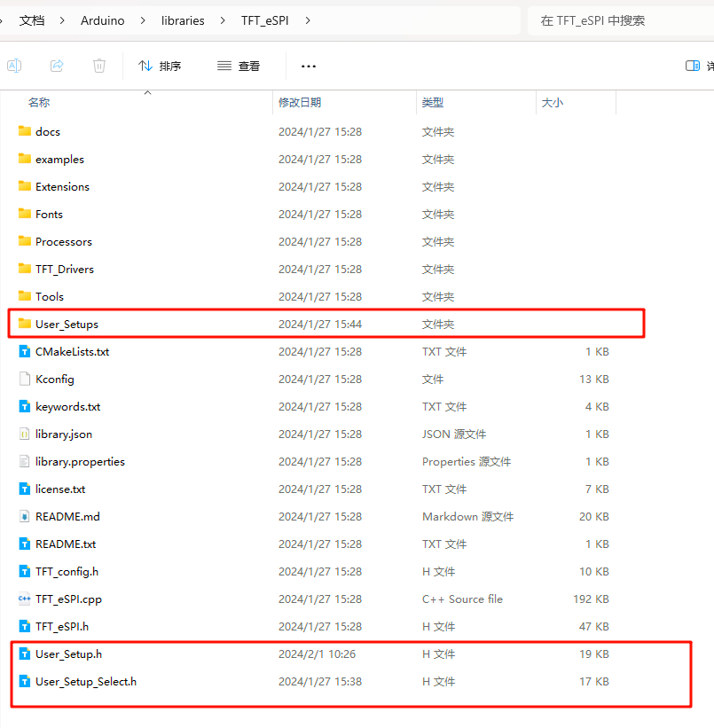Toggle the details pane icon
714x728 pixels.
point(692,66)
